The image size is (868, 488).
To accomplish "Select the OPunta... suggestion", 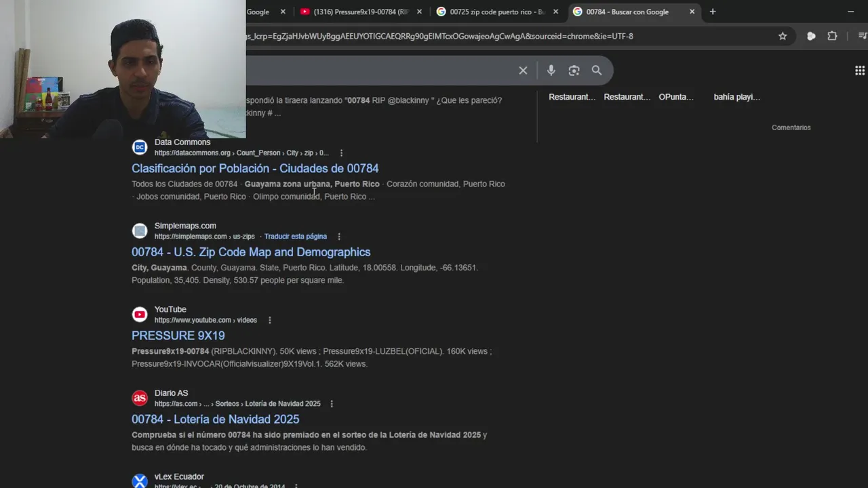I will [676, 97].
